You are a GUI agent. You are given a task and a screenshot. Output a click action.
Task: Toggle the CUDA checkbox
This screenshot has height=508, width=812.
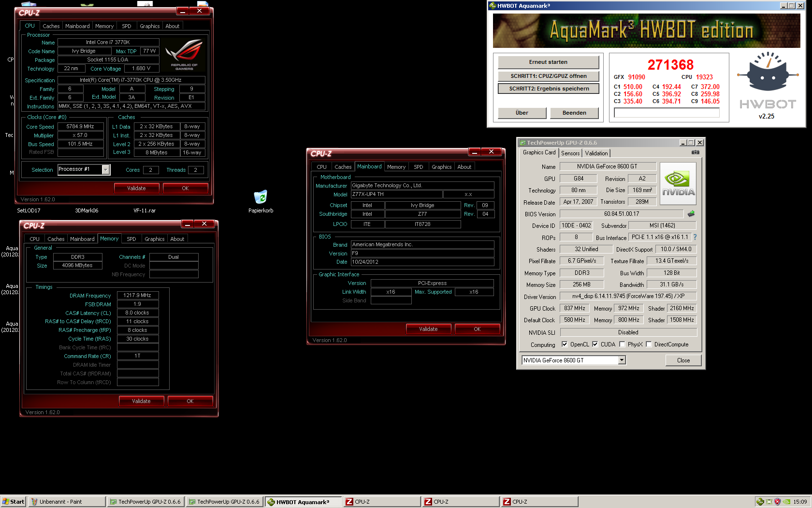pos(595,344)
